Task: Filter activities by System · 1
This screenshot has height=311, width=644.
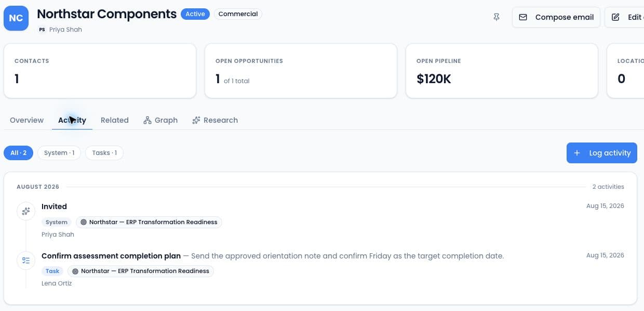Action: [59, 153]
